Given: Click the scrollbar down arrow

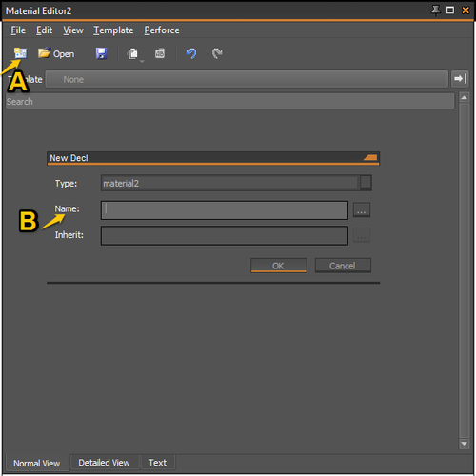Looking at the screenshot, I should [464, 444].
